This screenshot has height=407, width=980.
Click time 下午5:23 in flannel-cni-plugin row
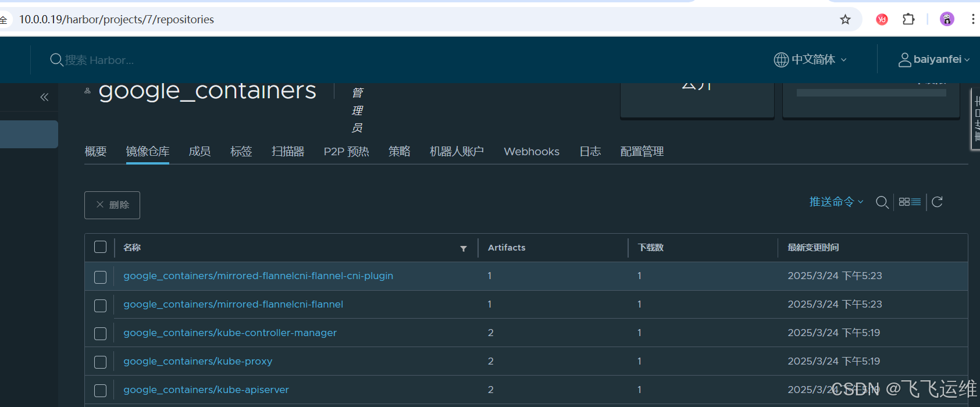(x=862, y=276)
